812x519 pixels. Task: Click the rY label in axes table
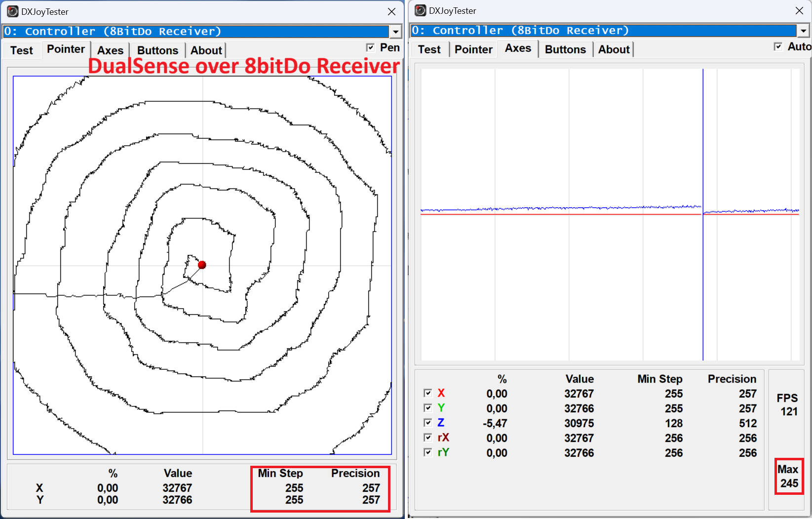[443, 452]
